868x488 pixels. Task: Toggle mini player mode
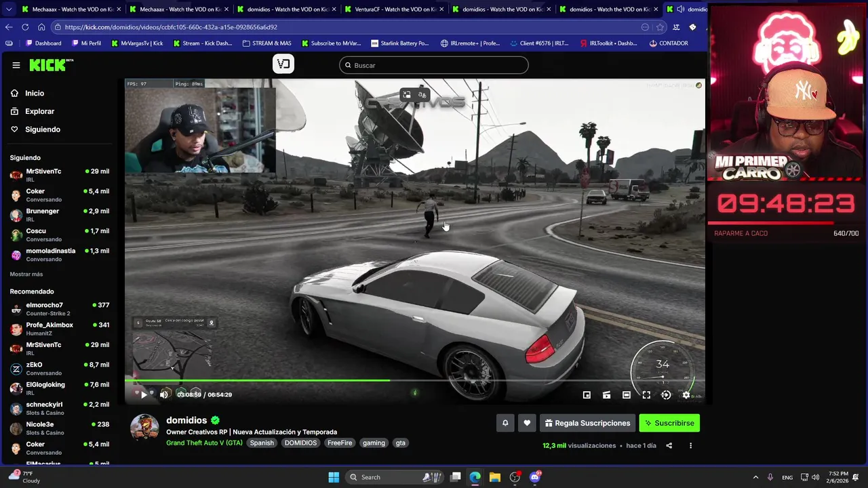(x=587, y=395)
